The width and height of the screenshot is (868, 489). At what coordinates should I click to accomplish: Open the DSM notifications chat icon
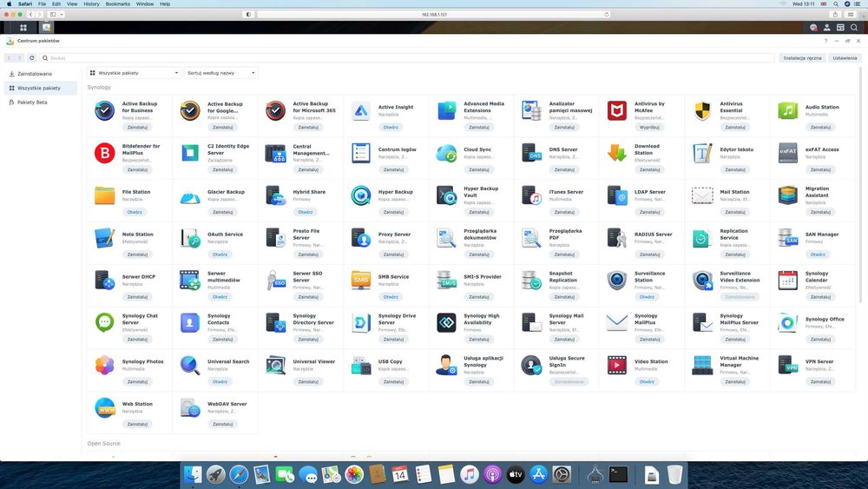pos(813,27)
